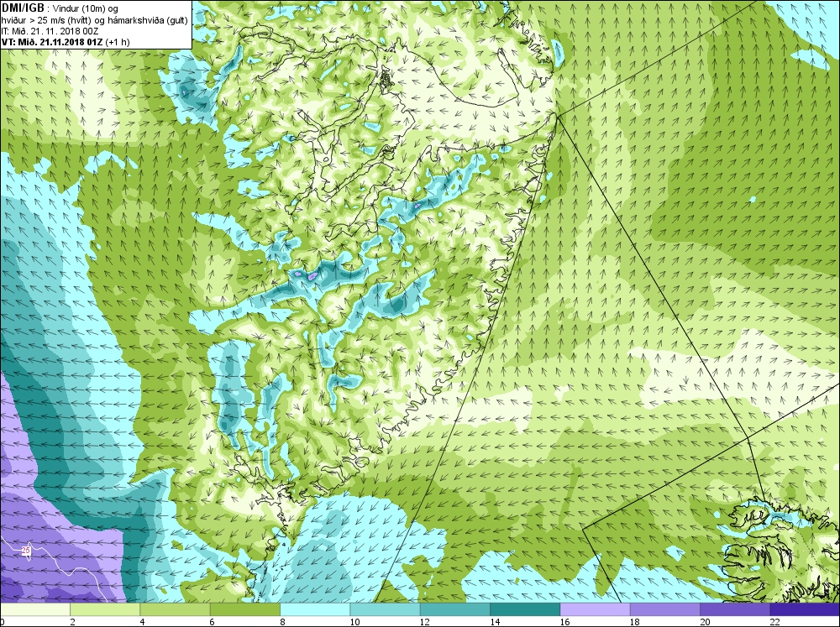
Task: Click the legend scale value '16'
Action: [x=565, y=622]
